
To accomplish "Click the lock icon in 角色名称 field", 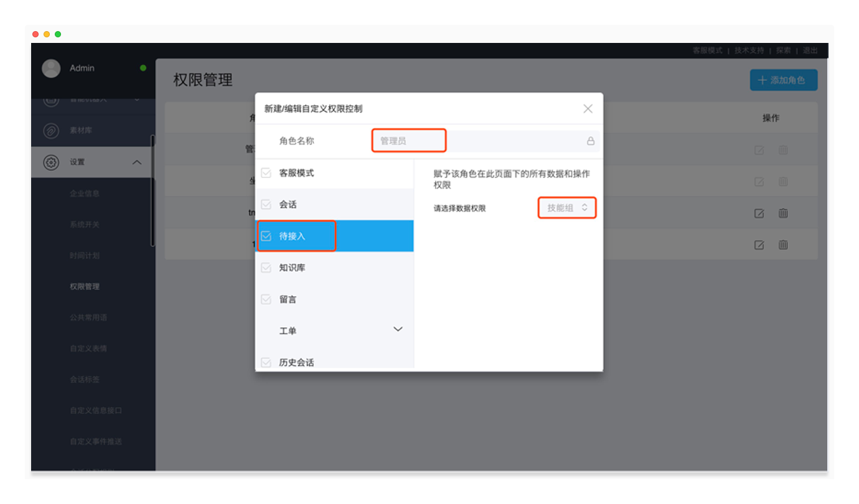I will coord(590,141).
